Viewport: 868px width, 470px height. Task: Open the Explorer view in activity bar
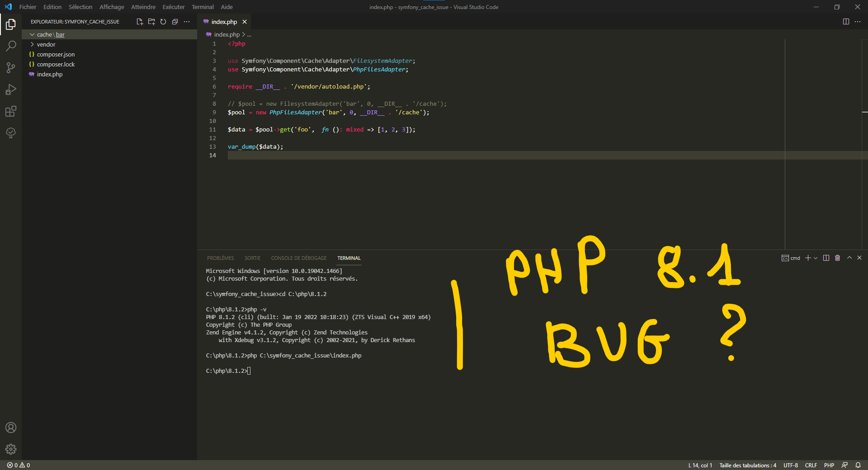coord(11,24)
